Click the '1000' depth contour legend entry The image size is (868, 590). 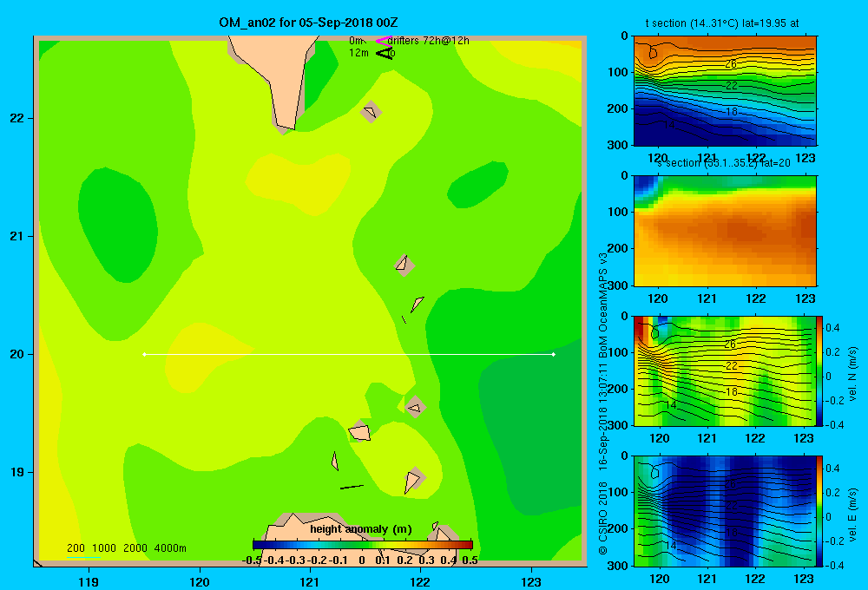(x=104, y=548)
